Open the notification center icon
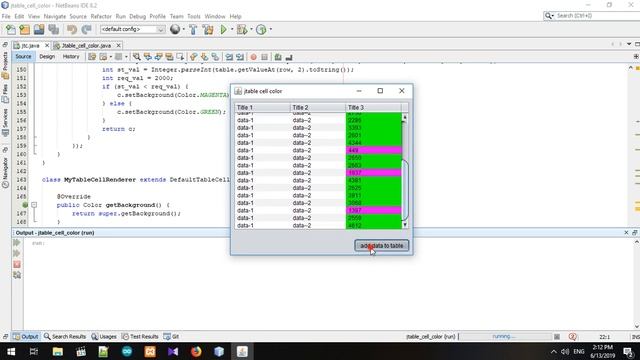The image size is (640, 360). 629,351
